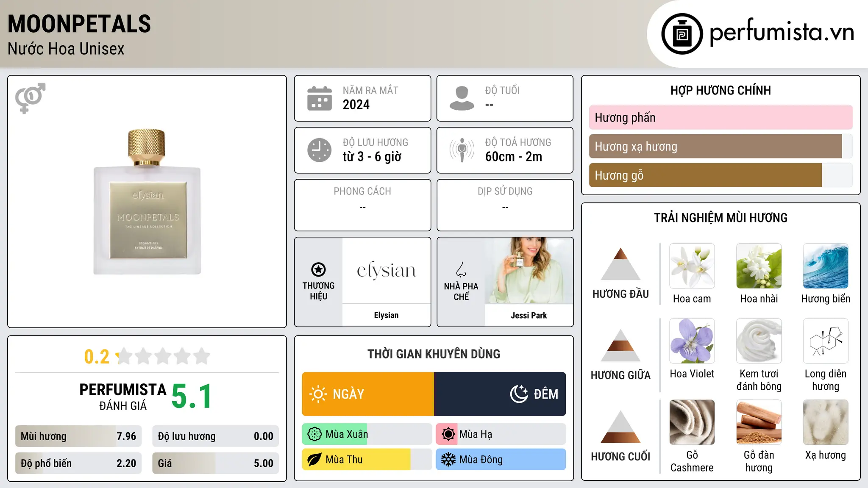Open the Hoa nhài note image
Viewport: 868px width, 488px height.
(x=759, y=266)
